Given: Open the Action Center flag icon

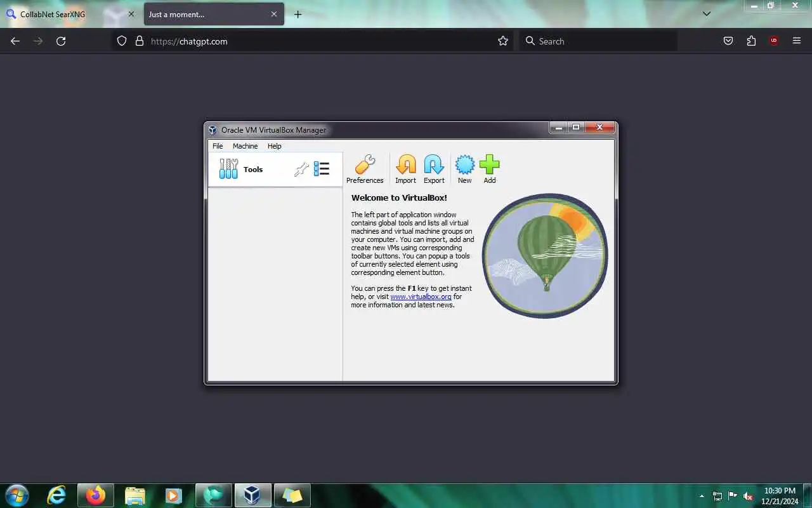Looking at the screenshot, I should 733,496.
